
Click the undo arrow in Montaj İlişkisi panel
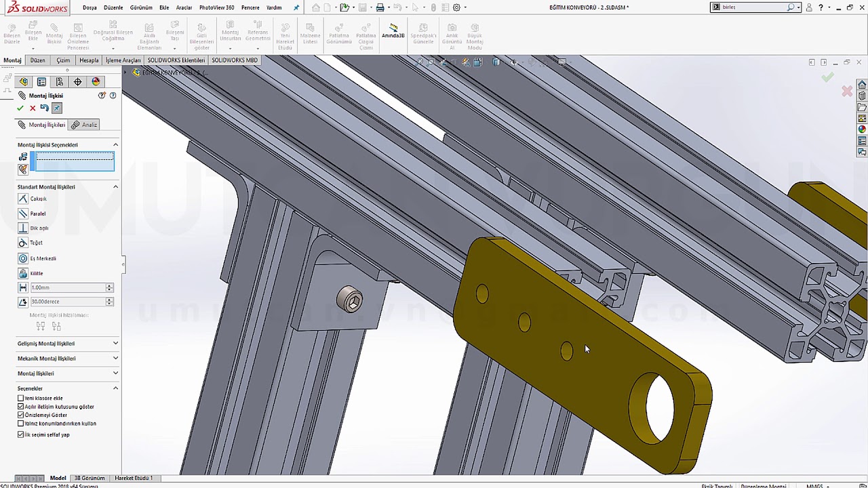click(x=45, y=108)
